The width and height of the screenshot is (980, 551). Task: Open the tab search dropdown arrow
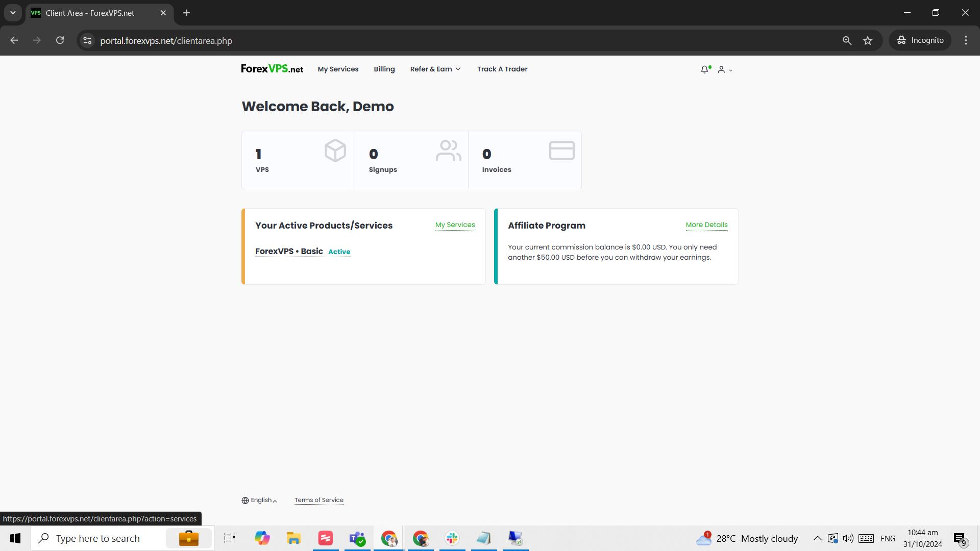[x=13, y=13]
